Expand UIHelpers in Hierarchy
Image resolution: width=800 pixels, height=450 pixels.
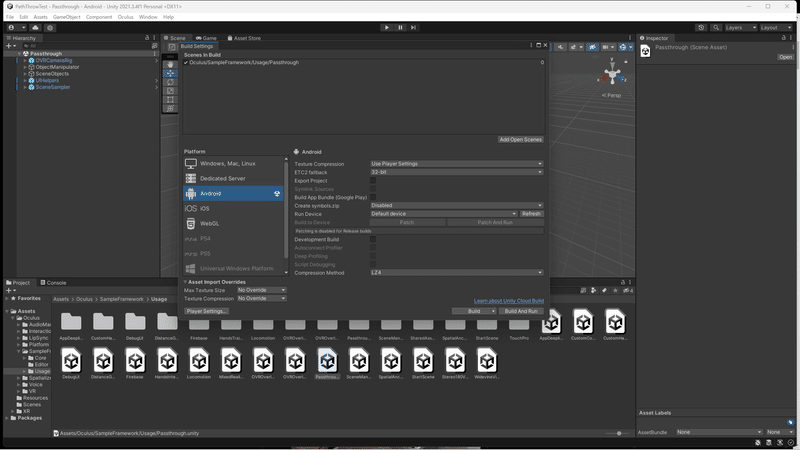pyautogui.click(x=25, y=80)
